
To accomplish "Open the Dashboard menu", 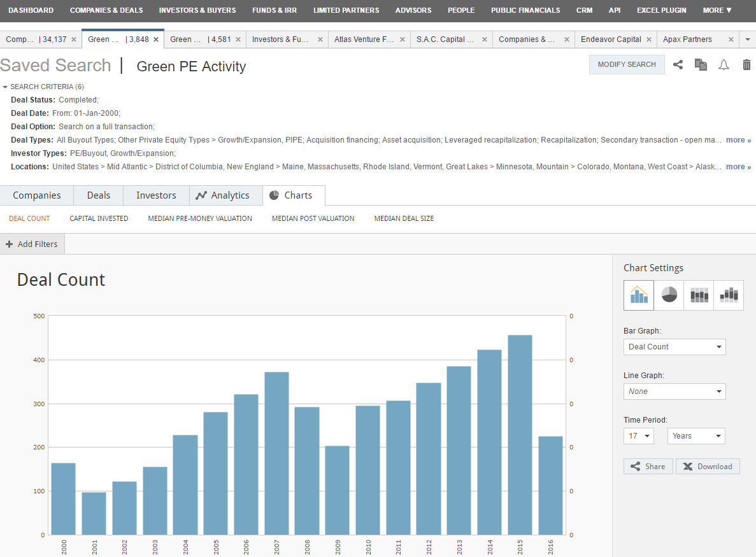I will pos(31,10).
